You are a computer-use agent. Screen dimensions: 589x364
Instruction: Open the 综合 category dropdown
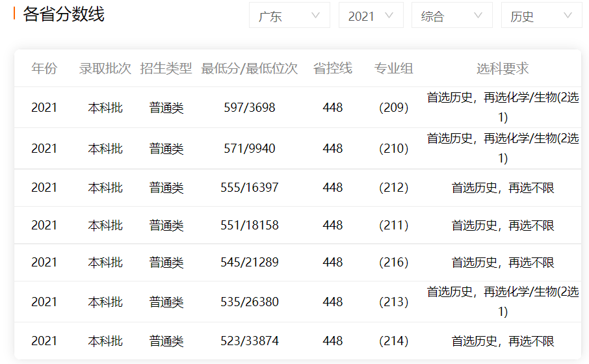pos(451,16)
